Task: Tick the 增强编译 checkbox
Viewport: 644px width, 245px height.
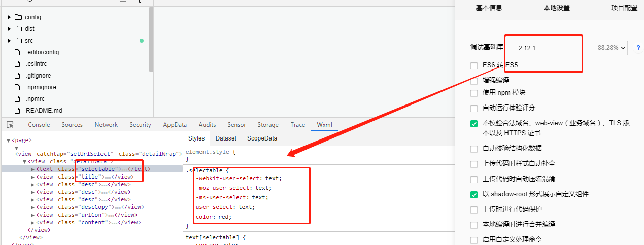Action: click(x=474, y=80)
